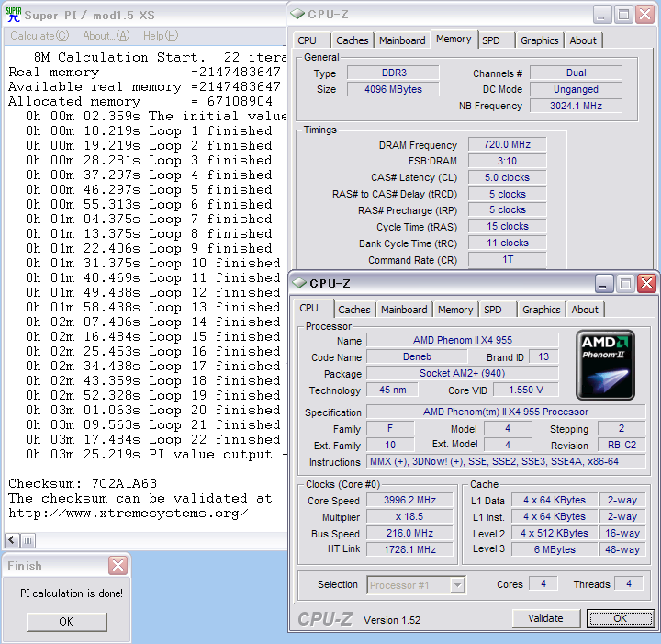
Task: Click the Revision value RB-C2
Action: [x=622, y=445]
